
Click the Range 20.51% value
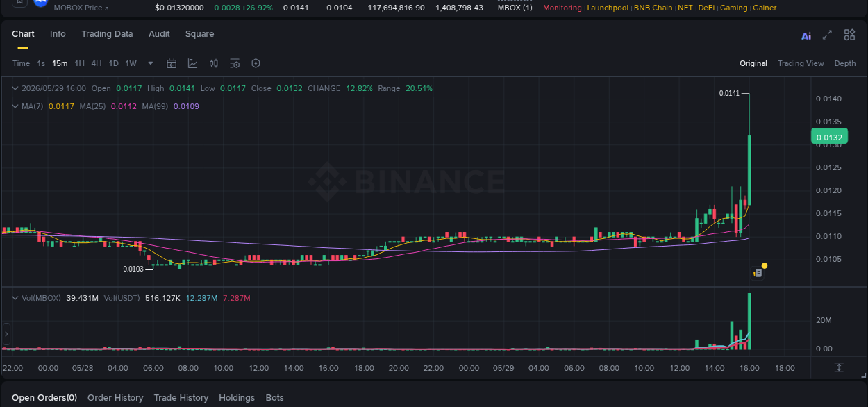pyautogui.click(x=419, y=88)
